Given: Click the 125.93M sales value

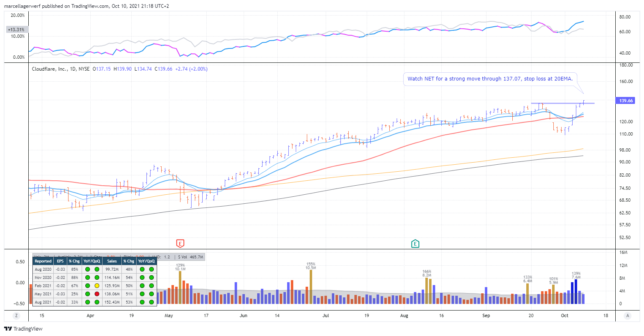Looking at the screenshot, I should point(112,286).
